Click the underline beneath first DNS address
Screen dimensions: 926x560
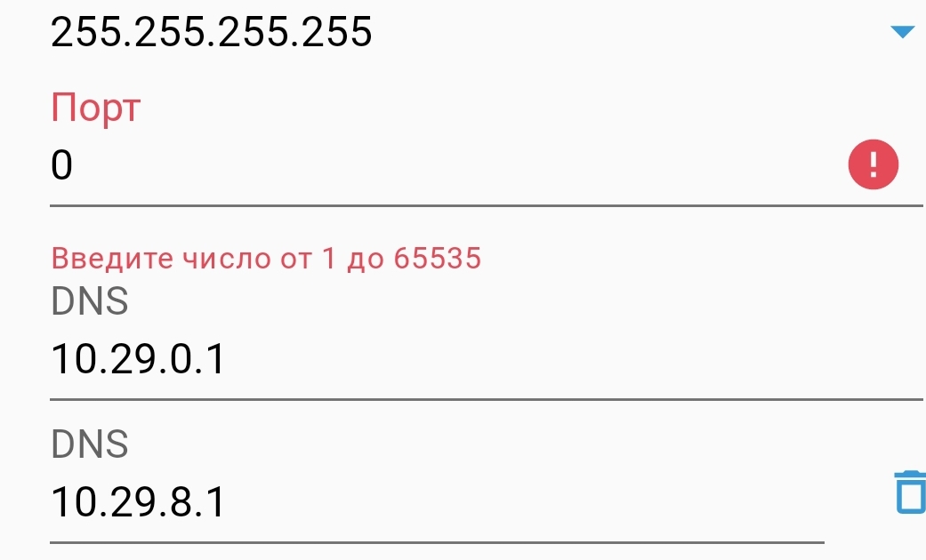486,399
